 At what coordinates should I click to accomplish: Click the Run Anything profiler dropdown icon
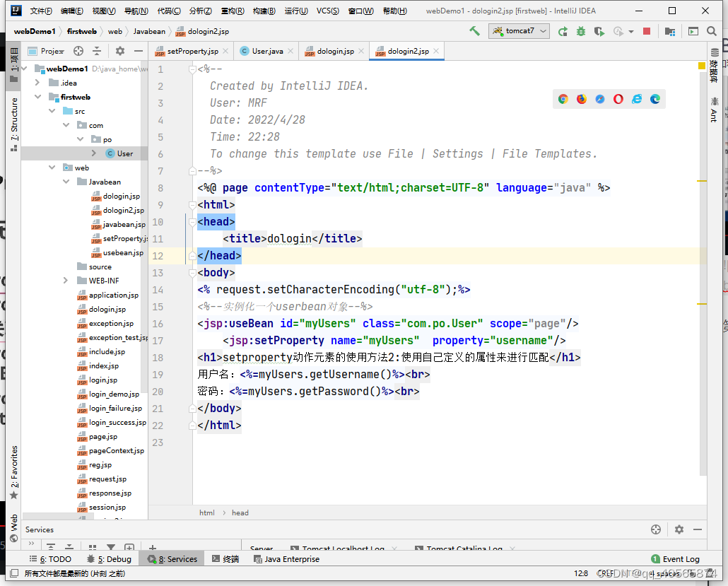631,32
